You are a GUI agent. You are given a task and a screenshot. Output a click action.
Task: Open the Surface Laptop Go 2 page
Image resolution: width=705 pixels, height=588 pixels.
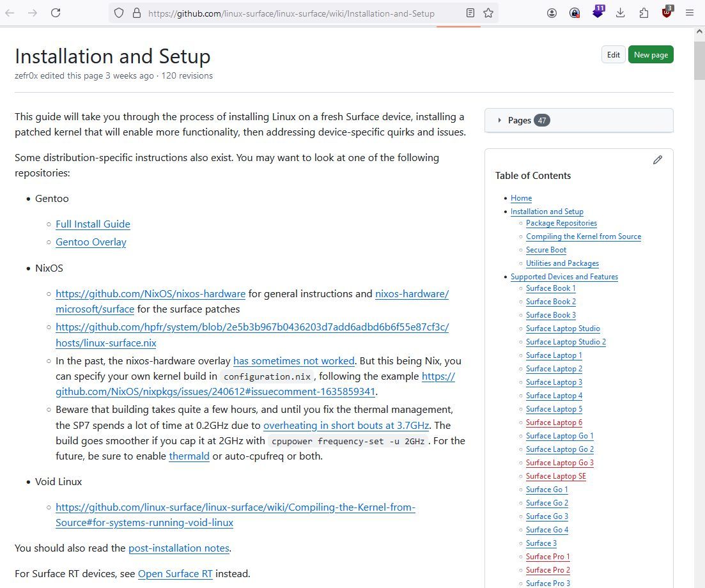pos(560,449)
